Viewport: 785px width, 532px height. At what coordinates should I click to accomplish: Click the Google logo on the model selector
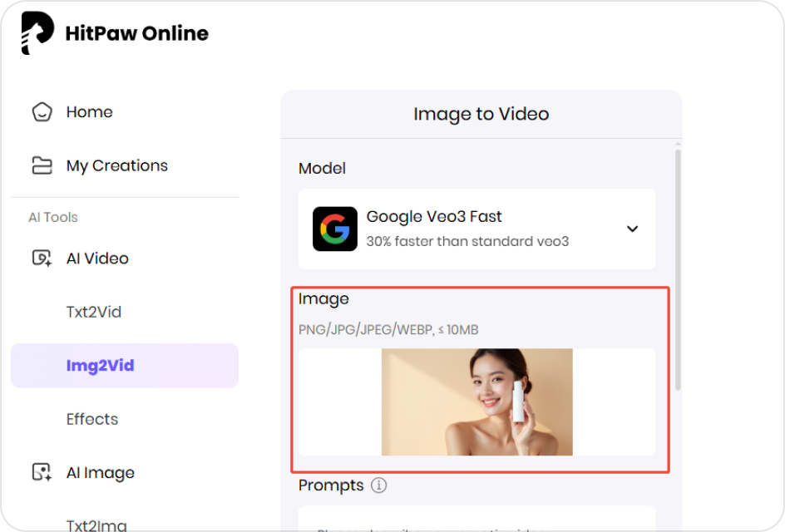point(335,229)
